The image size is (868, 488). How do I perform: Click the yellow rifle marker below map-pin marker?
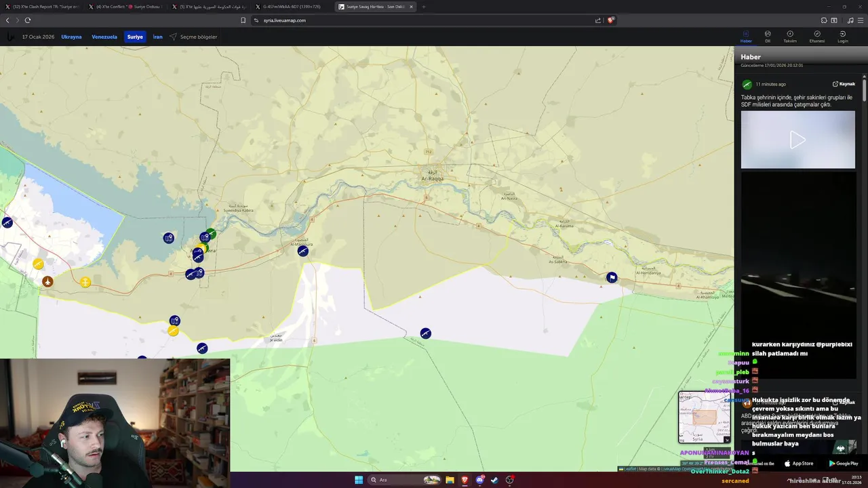pyautogui.click(x=174, y=331)
